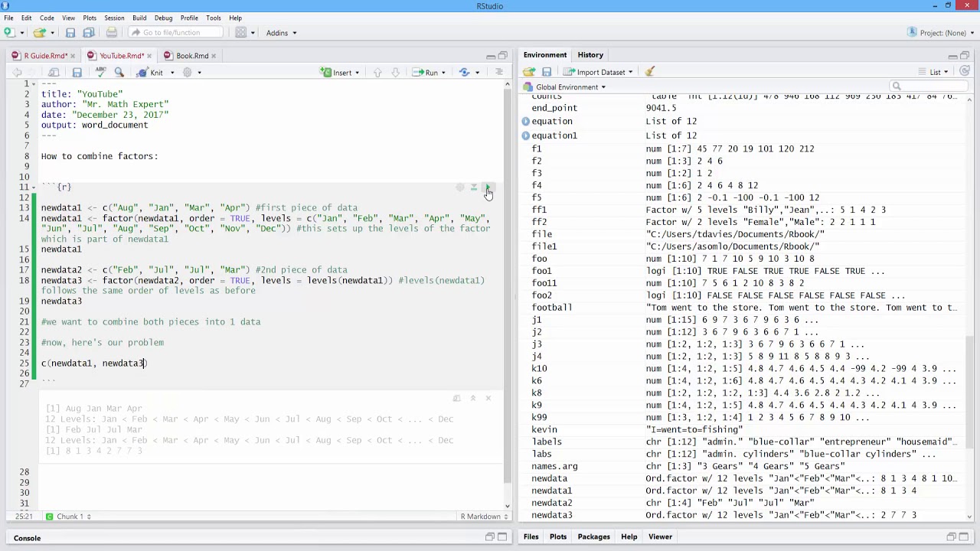Minimize the Environment pane

pyautogui.click(x=952, y=56)
